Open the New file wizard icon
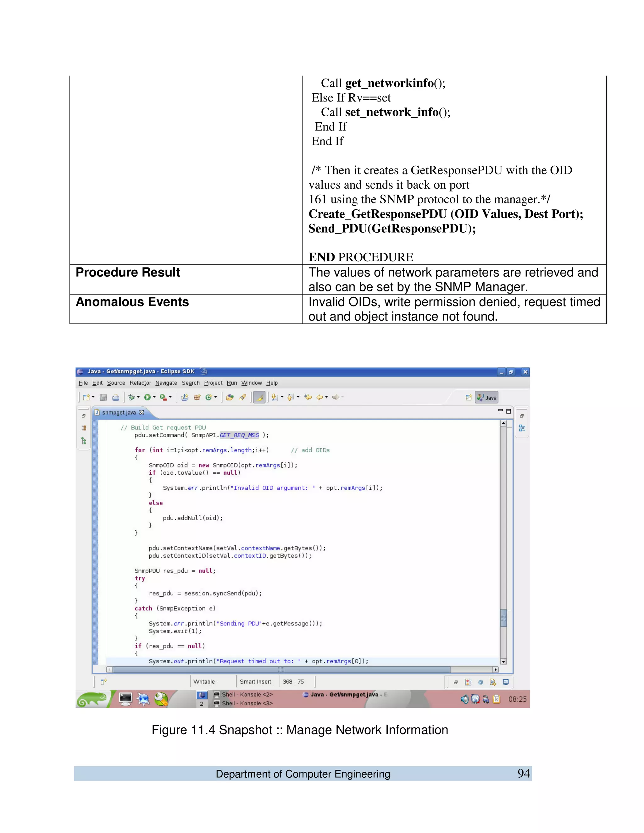 (x=86, y=397)
